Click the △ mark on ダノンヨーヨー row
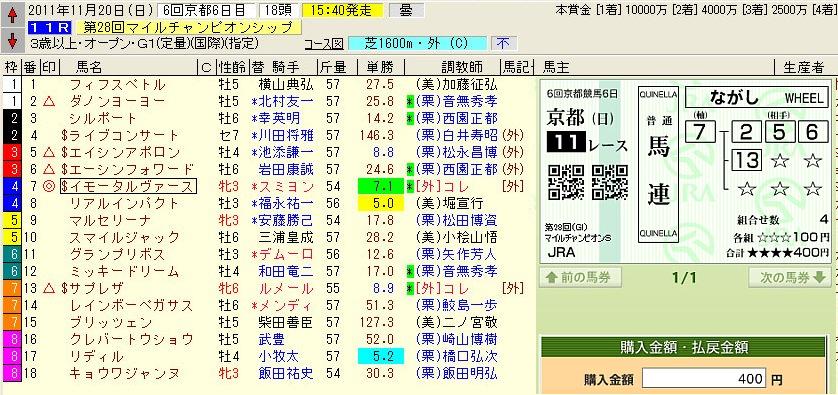Screen dimensions: 838x395 [50, 102]
